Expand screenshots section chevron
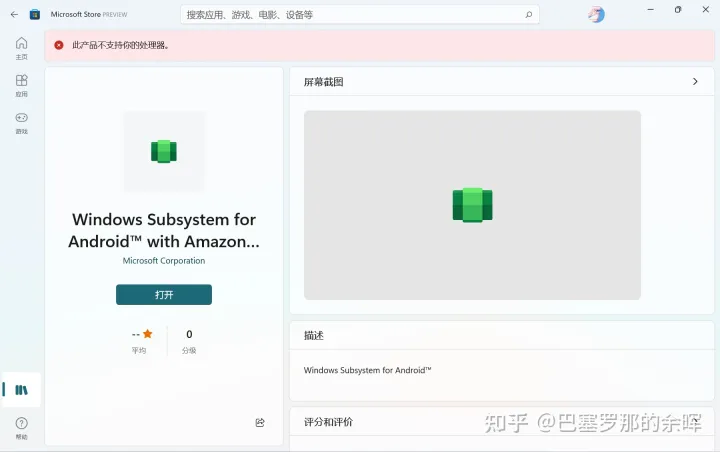The image size is (720, 452). (695, 81)
